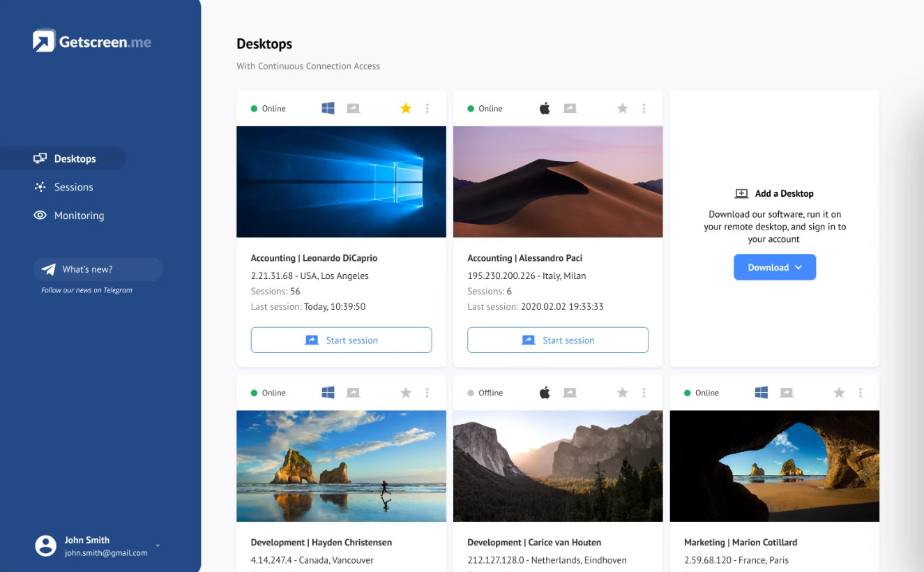Click the Online status on Leonardo DiCaprio card
Image resolution: width=924 pixels, height=572 pixels.
coord(268,108)
